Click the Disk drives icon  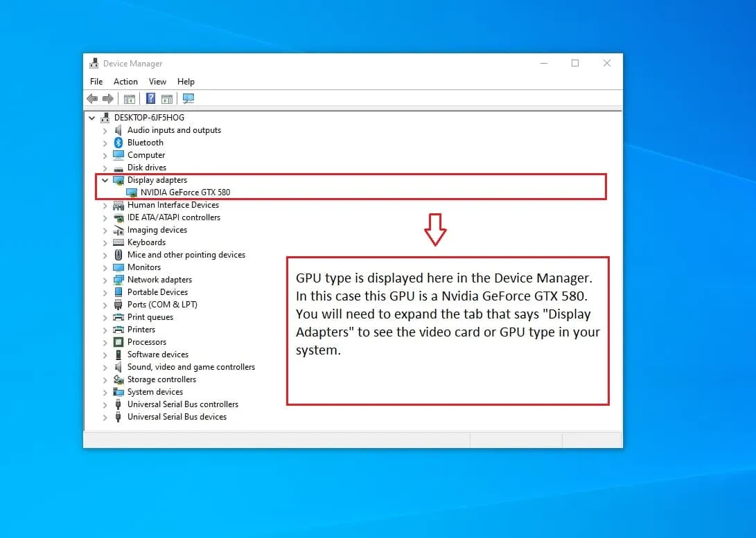(x=118, y=168)
